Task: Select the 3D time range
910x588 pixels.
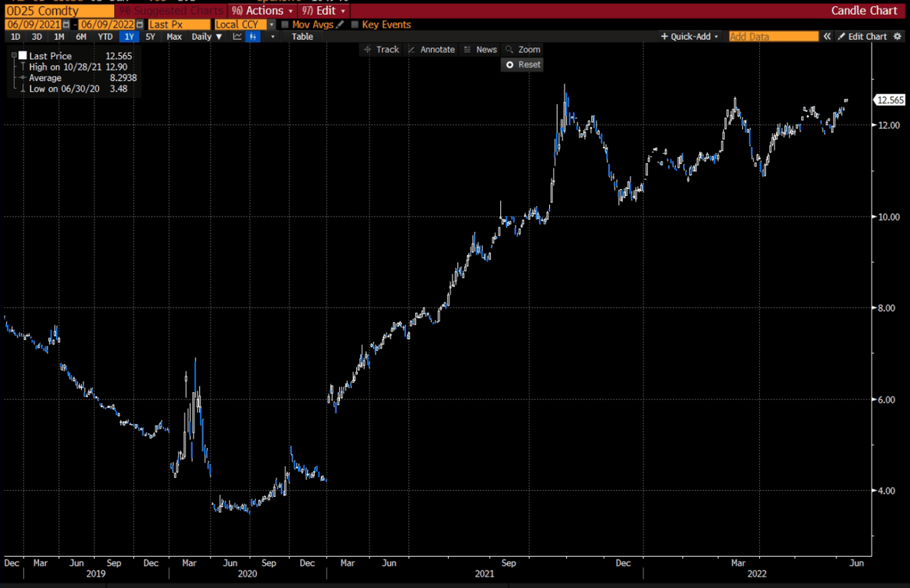Action: point(37,37)
